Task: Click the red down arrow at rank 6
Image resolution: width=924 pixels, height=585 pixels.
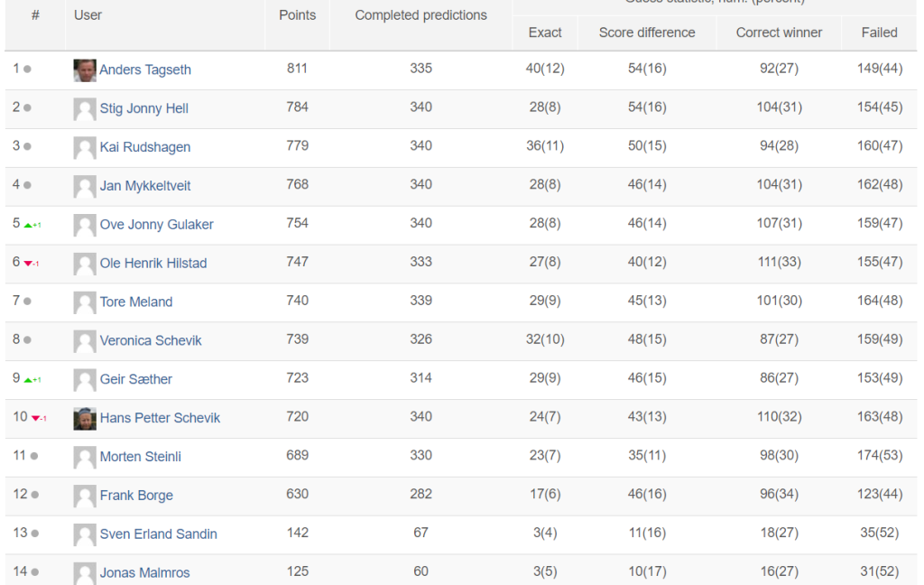Action: pos(28,264)
